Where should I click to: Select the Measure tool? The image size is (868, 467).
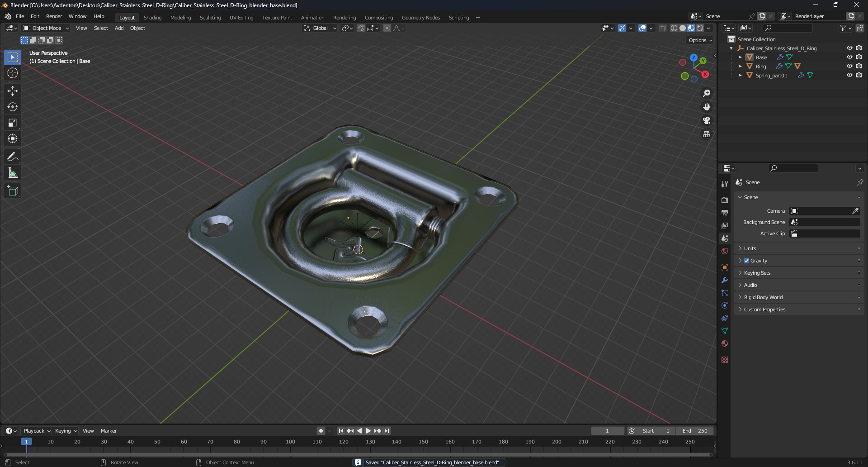[13, 173]
